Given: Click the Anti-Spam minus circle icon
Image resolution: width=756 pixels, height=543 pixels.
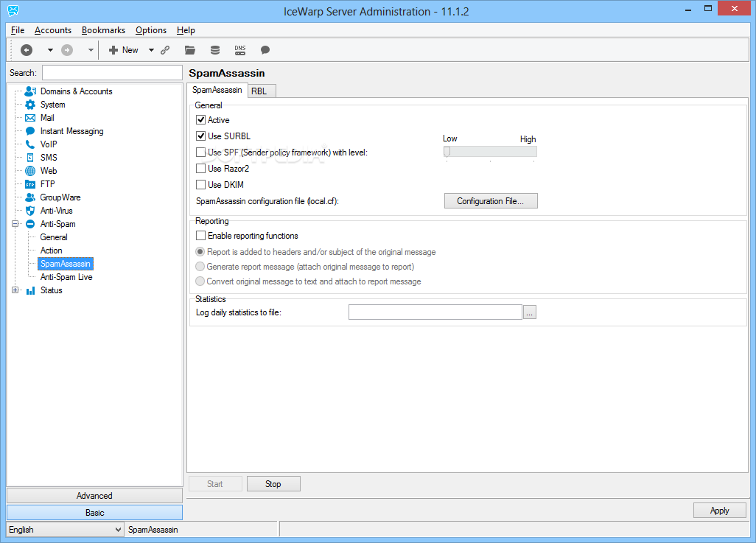Looking at the screenshot, I should (x=30, y=224).
